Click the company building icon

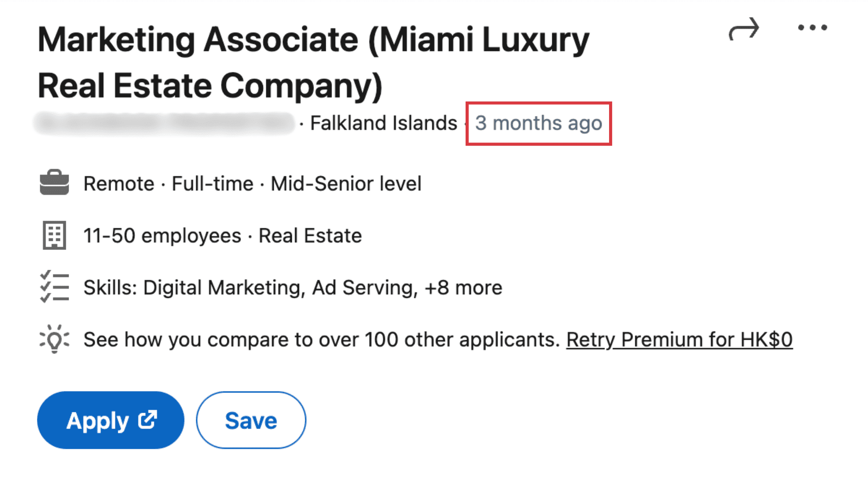click(54, 235)
